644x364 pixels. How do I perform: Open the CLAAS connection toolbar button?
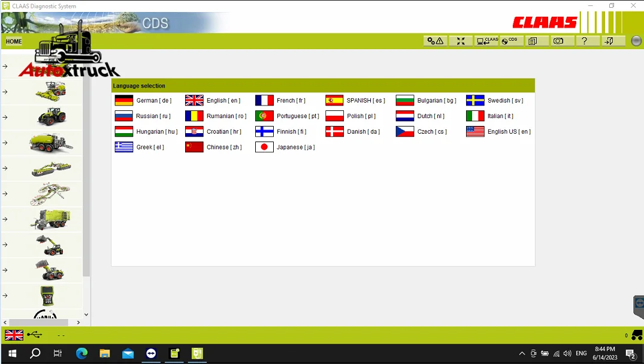tap(486, 41)
